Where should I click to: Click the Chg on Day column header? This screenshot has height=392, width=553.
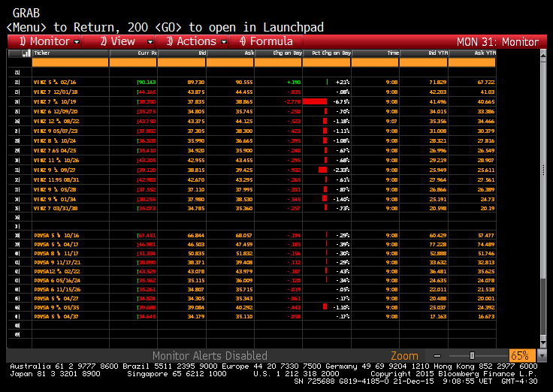tap(279, 53)
